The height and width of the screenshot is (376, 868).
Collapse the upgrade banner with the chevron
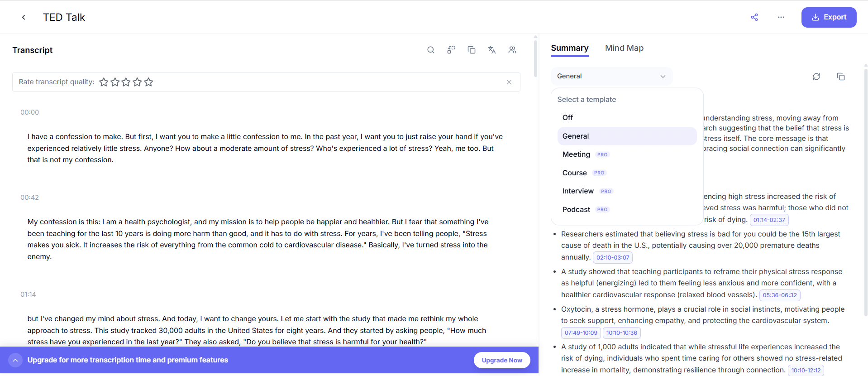click(15, 360)
